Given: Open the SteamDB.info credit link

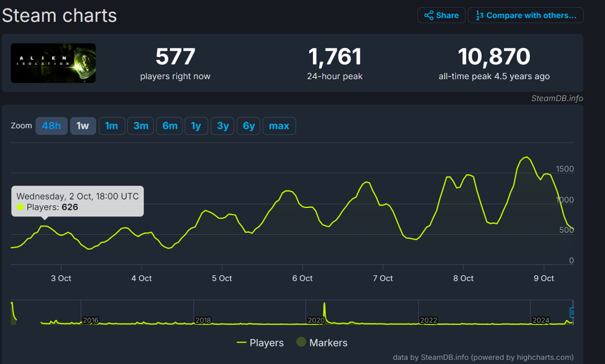Looking at the screenshot, I should [557, 98].
